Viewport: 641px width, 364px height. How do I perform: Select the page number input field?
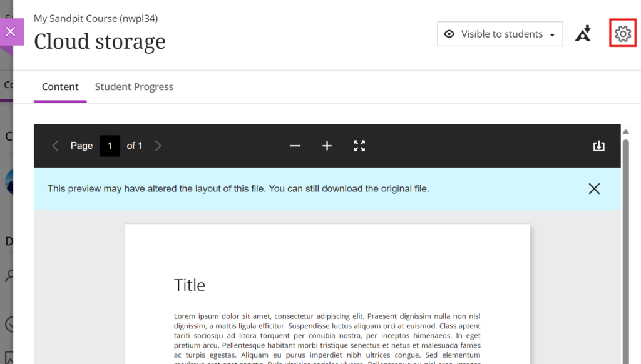coord(110,146)
